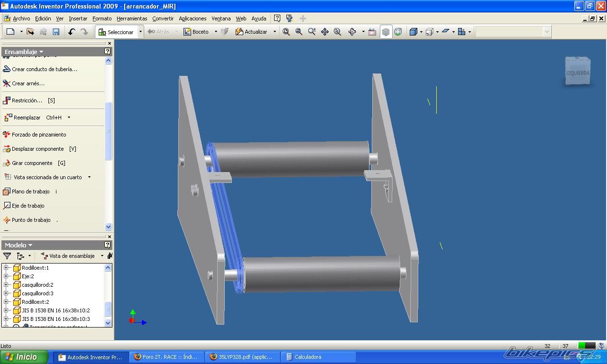Open the Edición menu
Viewport: 607px width, 364px height.
click(43, 18)
